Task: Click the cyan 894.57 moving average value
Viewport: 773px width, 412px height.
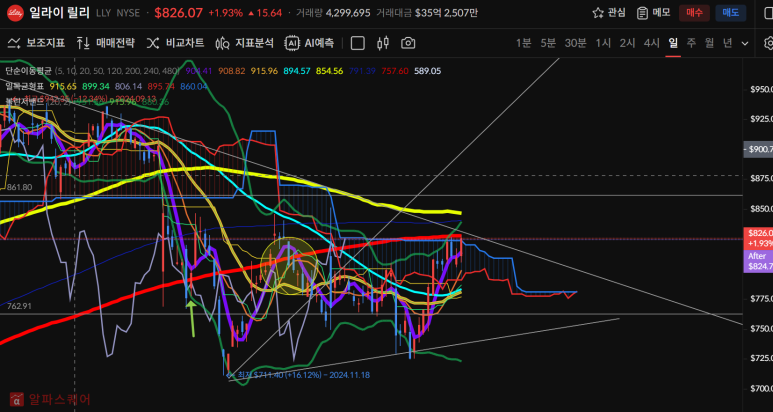Action: (x=297, y=71)
